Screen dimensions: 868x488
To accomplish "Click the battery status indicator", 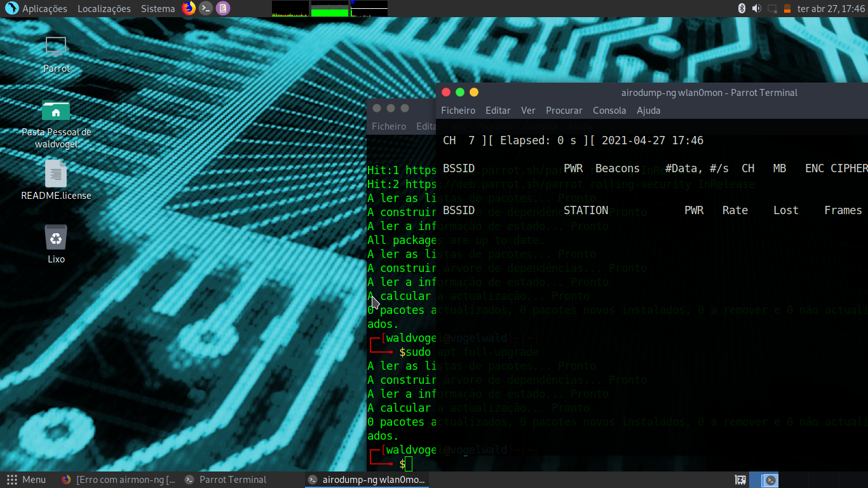I will [x=787, y=8].
